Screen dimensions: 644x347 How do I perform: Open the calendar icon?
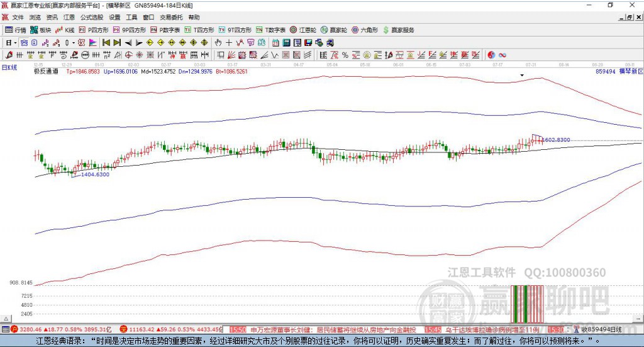tap(275, 43)
